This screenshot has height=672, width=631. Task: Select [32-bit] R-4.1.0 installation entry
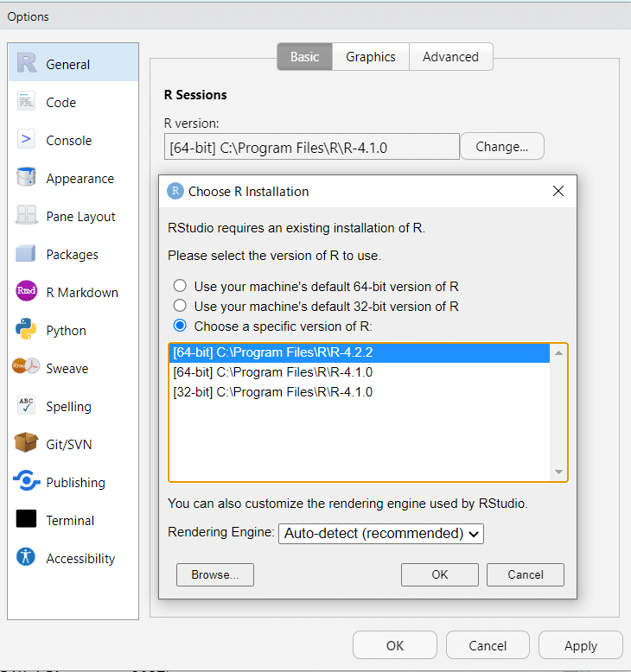(360, 392)
